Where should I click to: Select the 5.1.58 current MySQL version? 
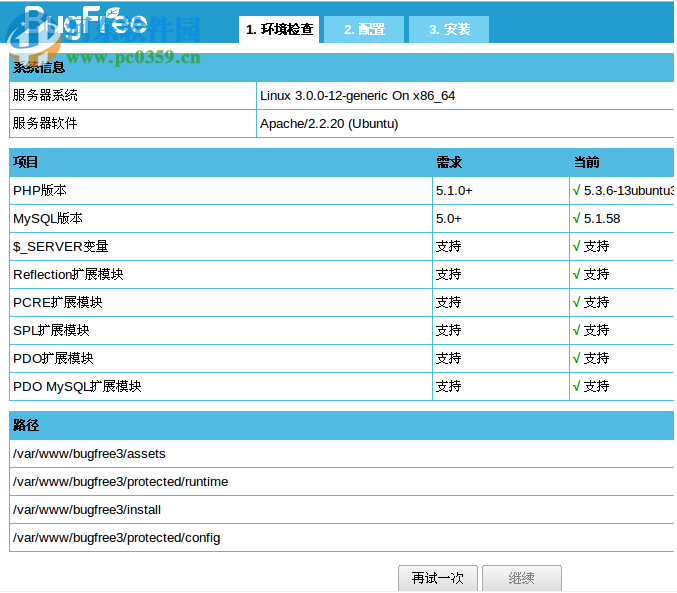(602, 219)
